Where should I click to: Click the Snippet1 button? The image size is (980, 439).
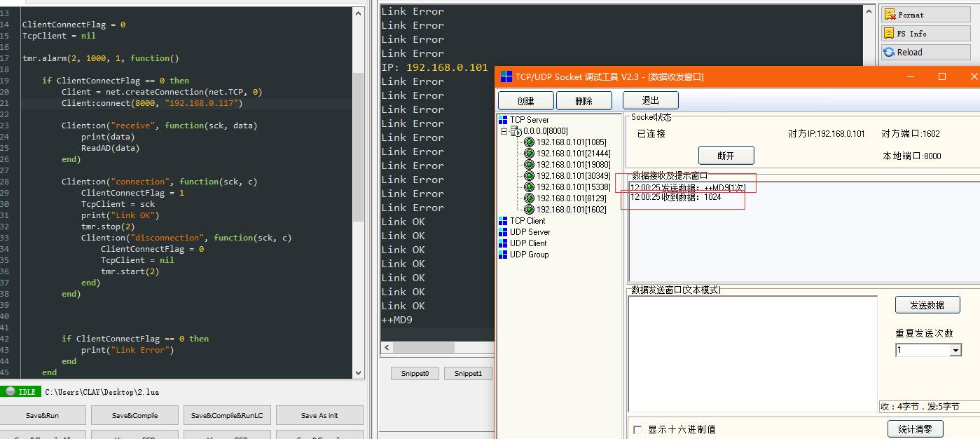click(468, 373)
